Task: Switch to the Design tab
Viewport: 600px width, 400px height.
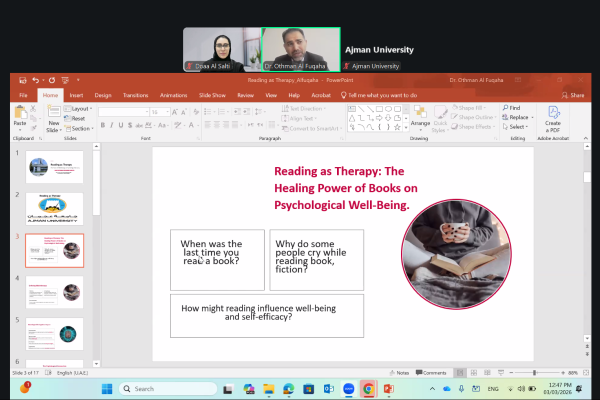Action: (x=103, y=95)
